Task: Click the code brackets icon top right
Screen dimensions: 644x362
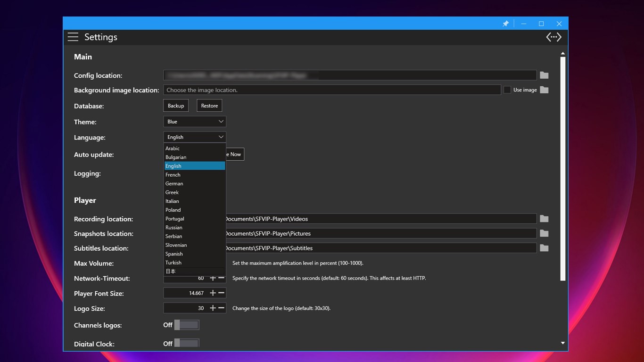Action: [x=553, y=37]
